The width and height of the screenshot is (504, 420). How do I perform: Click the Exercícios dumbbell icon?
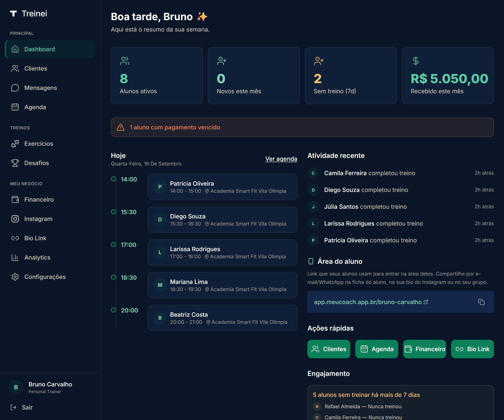point(15,144)
